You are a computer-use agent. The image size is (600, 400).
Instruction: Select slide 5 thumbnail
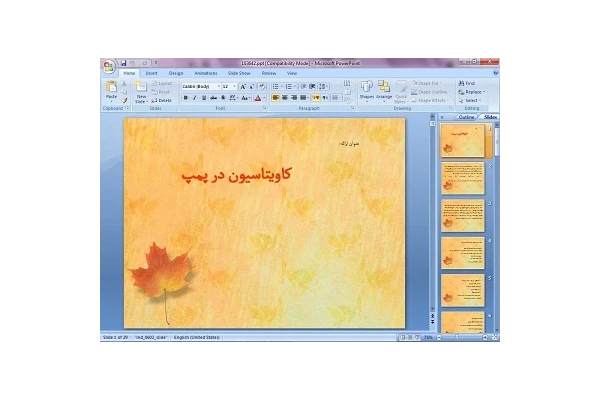click(463, 290)
